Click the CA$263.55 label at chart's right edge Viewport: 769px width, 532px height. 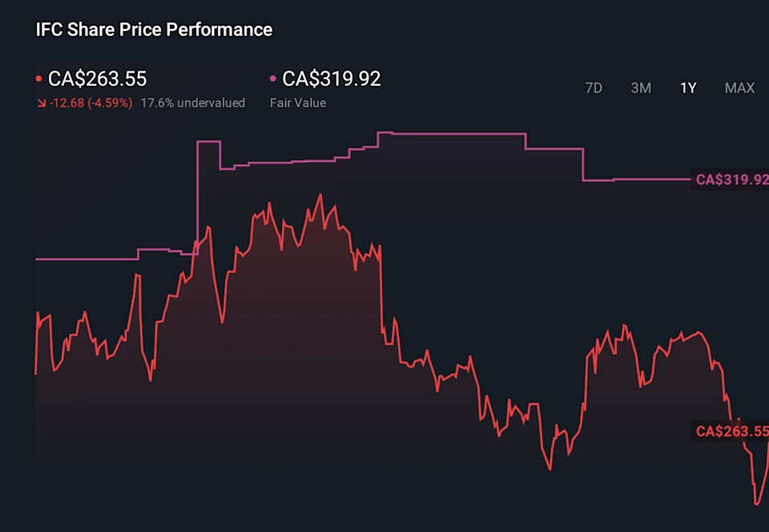tap(731, 432)
